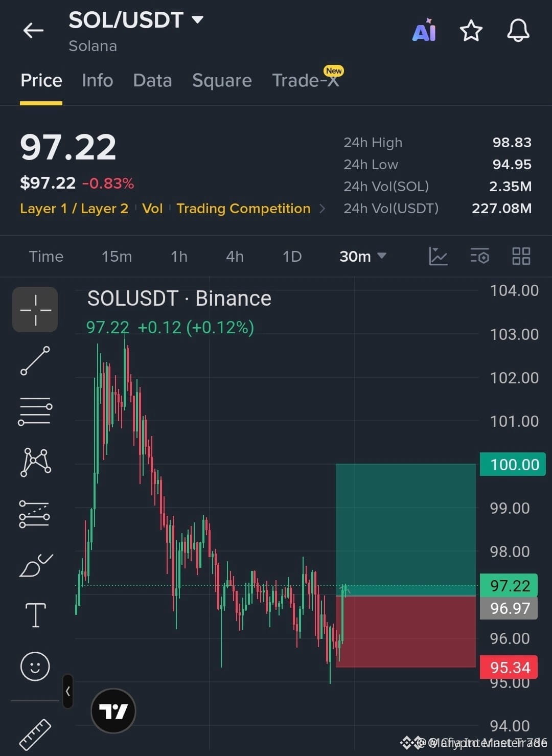Switch to the Price tab
The height and width of the screenshot is (756, 552).
pos(41,80)
